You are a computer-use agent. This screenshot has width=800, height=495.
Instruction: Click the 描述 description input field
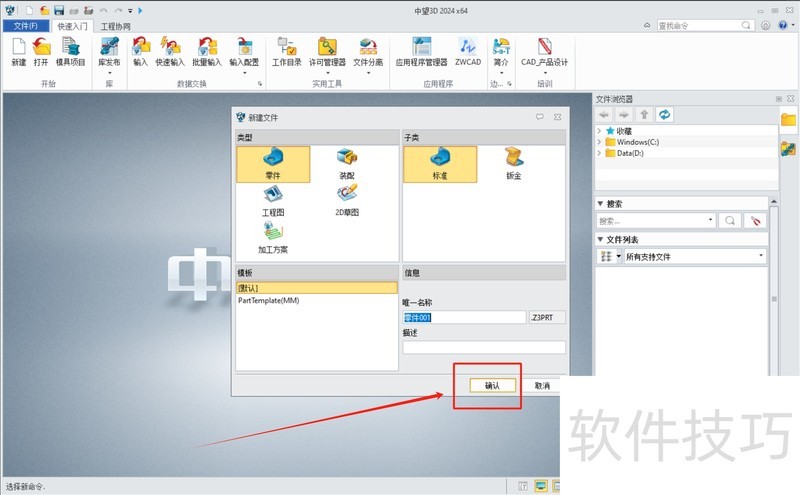484,348
